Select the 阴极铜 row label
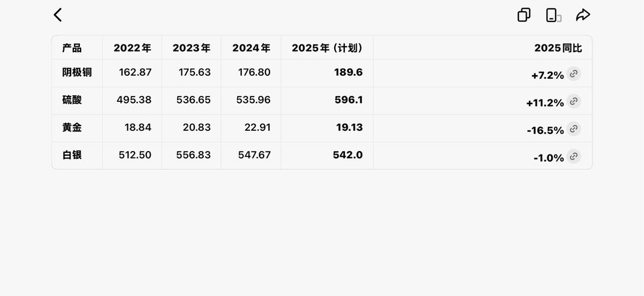 (77, 72)
